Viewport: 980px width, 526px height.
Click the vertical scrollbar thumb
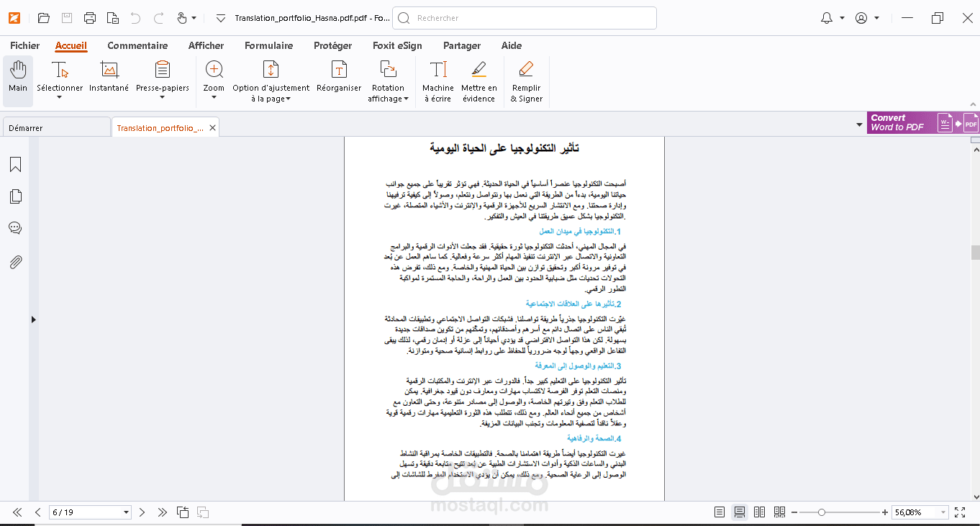(x=976, y=252)
